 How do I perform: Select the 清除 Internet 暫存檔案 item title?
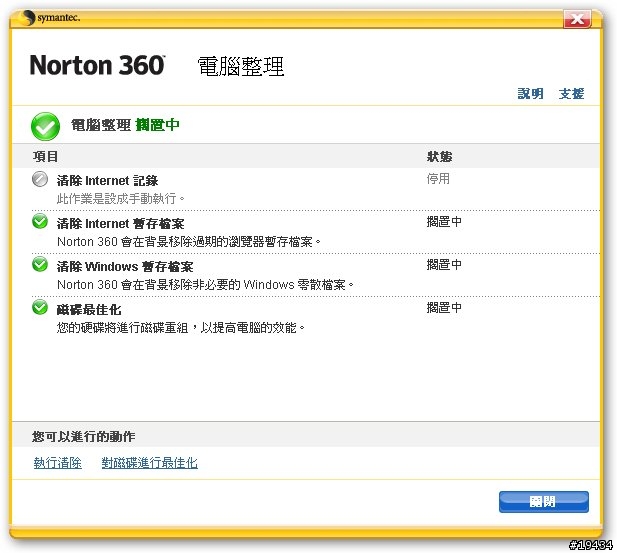point(120,224)
